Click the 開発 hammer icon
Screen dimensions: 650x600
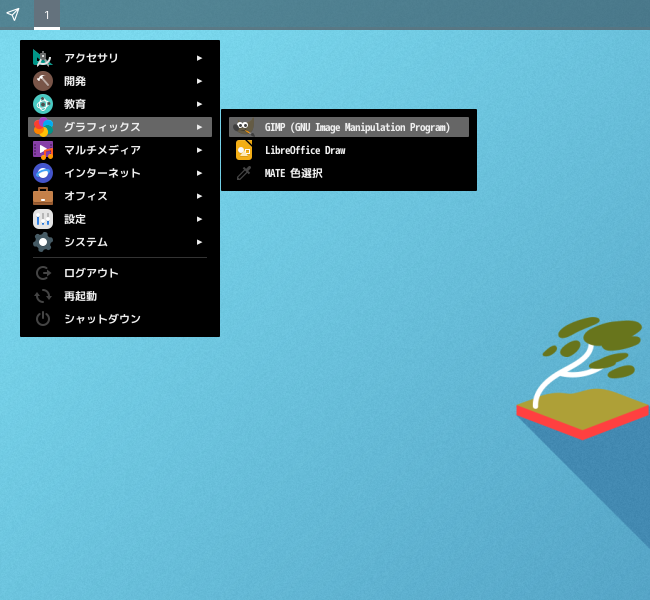[x=43, y=81]
